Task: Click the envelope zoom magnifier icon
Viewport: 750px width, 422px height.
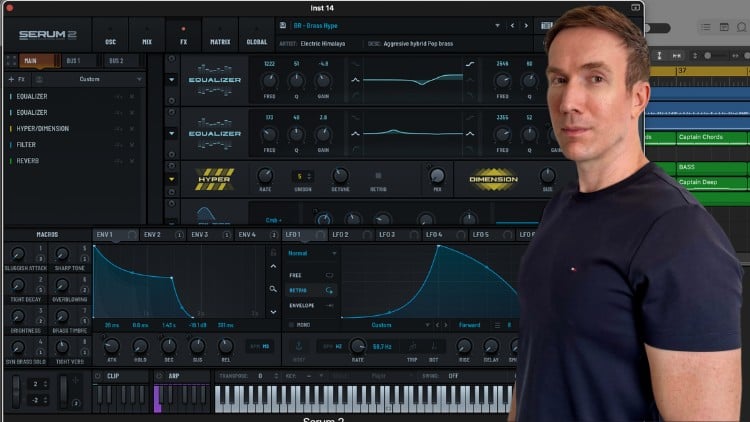Action: pyautogui.click(x=273, y=289)
